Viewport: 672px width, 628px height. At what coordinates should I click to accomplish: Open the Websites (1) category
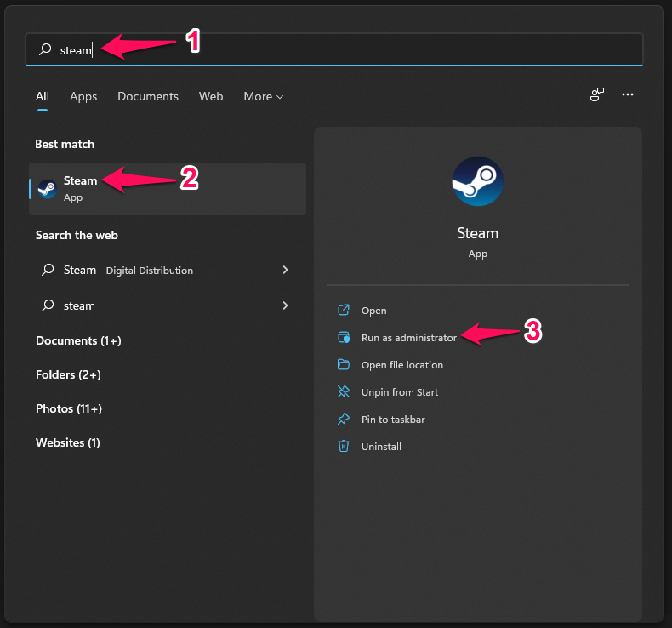point(68,442)
